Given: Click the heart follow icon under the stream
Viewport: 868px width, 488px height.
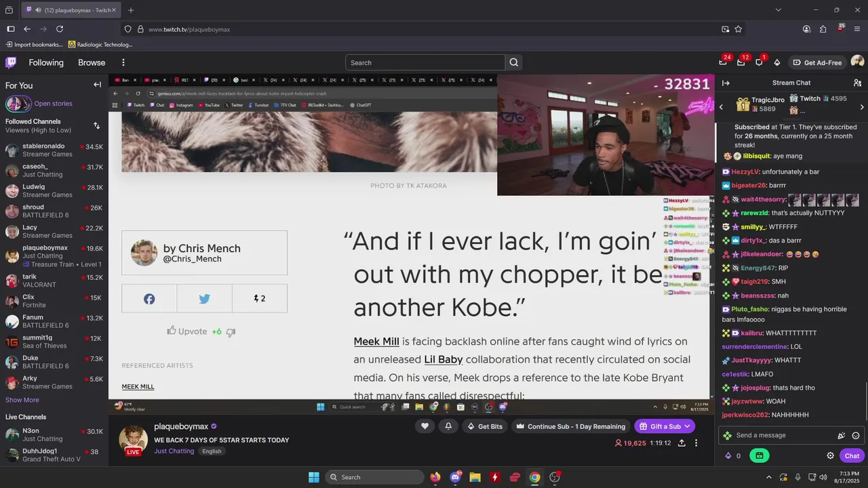Looking at the screenshot, I should (x=425, y=426).
